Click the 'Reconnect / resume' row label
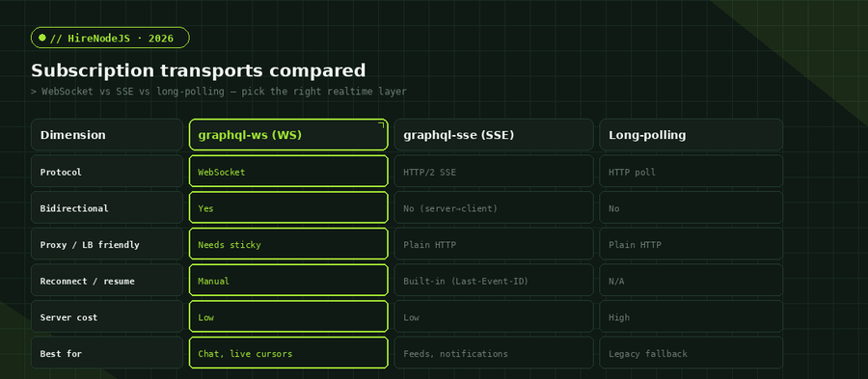The height and width of the screenshot is (379, 868). point(107,280)
